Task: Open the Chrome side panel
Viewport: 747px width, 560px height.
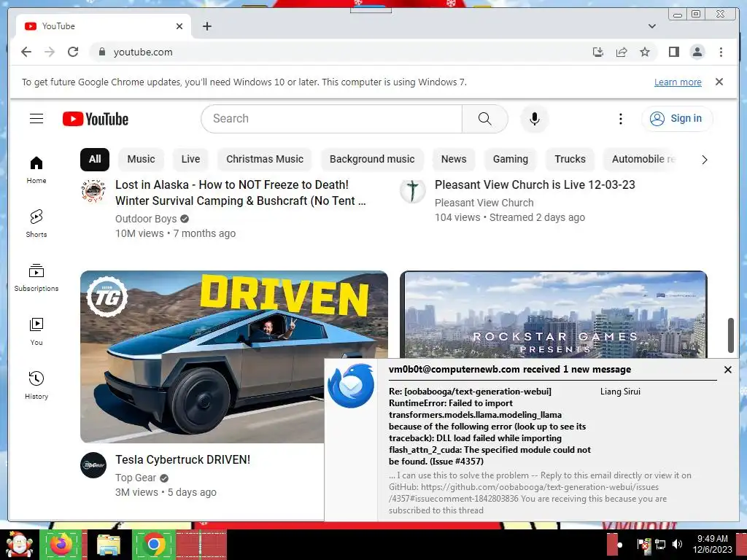Action: click(x=673, y=52)
